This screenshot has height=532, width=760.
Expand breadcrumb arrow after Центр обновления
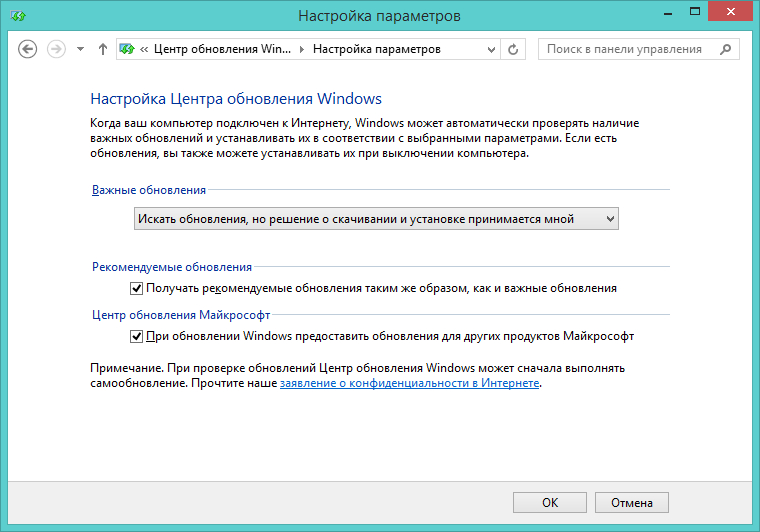[302, 49]
